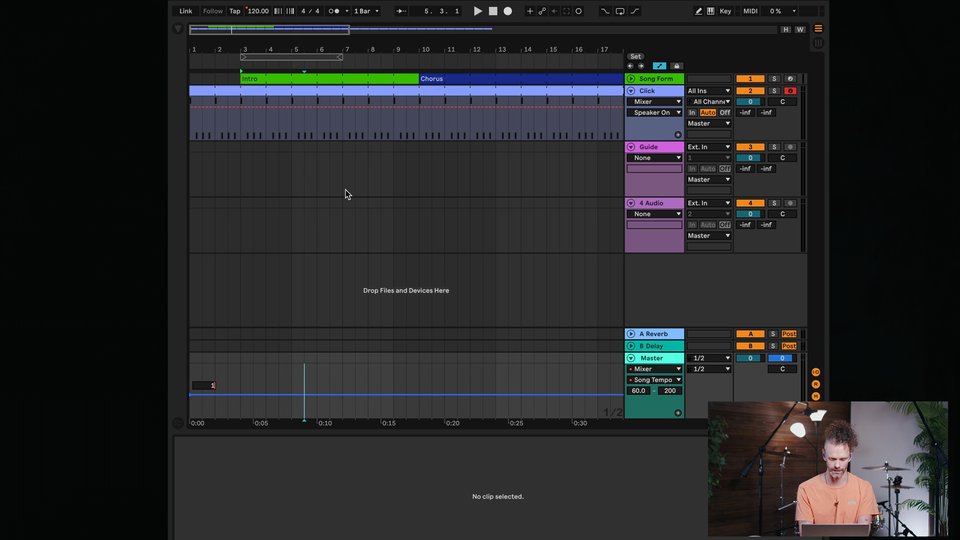Stop playback with the square Stop button
The height and width of the screenshot is (540, 960).
pos(493,11)
